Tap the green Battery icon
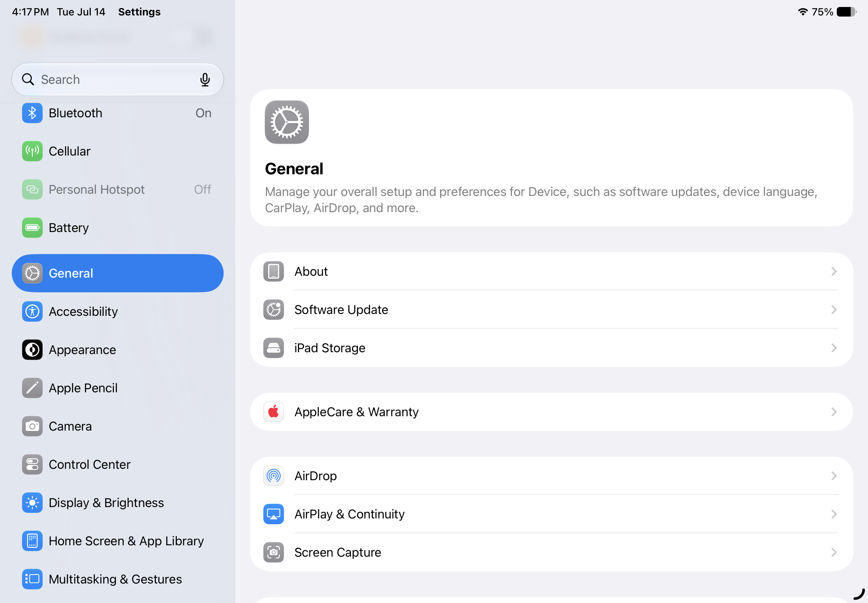 32,228
